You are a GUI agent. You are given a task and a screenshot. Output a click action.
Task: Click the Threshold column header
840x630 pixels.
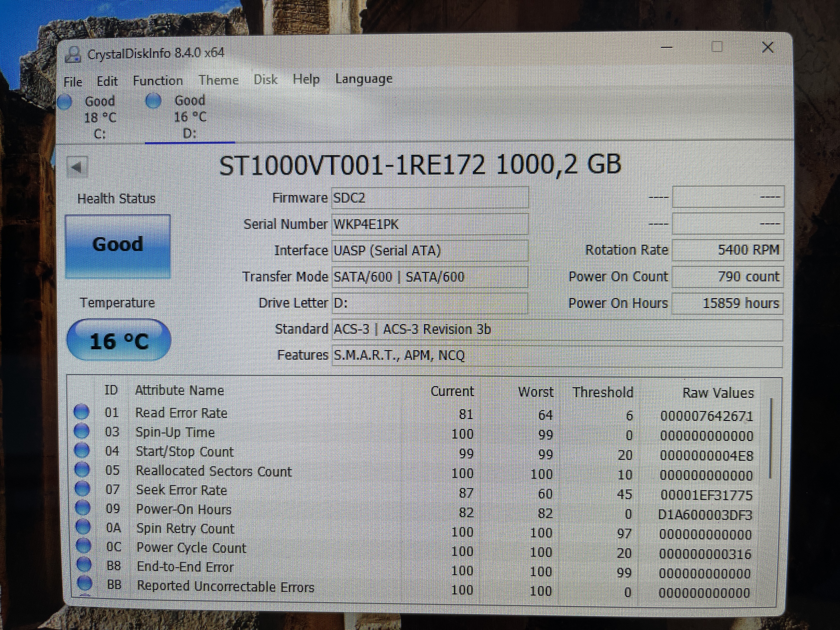coord(603,392)
